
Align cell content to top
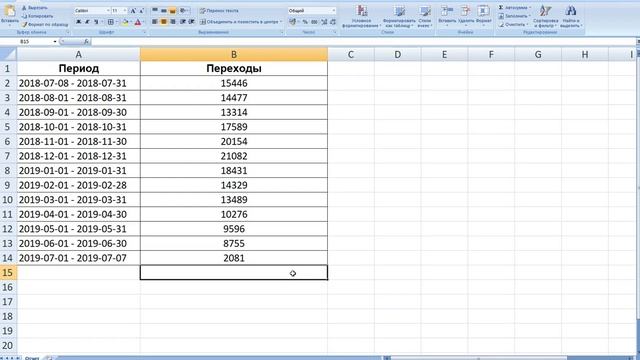[155, 11]
